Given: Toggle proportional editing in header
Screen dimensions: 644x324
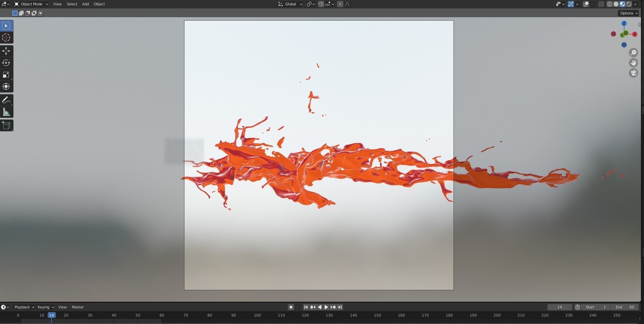Looking at the screenshot, I should [x=340, y=4].
